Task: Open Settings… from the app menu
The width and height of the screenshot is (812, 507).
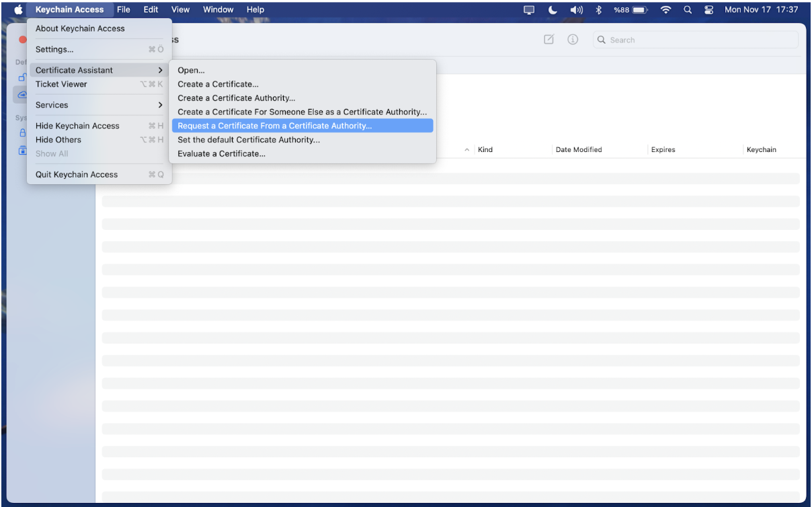Action: 99,50
